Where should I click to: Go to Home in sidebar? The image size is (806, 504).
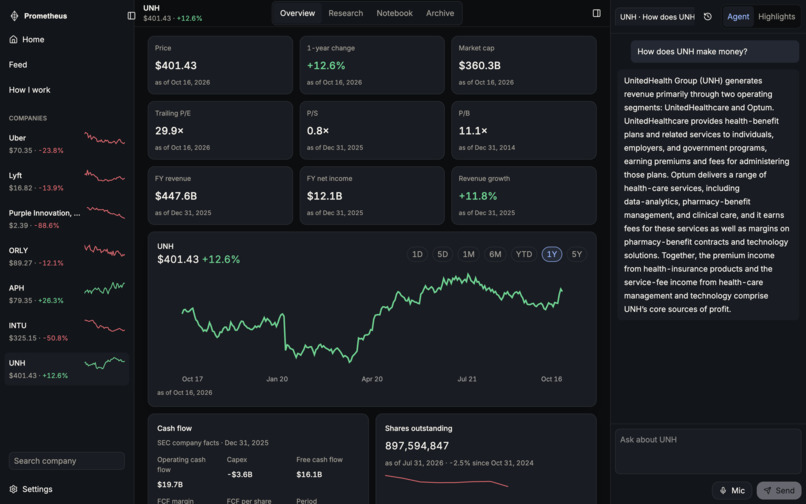[x=67, y=39]
